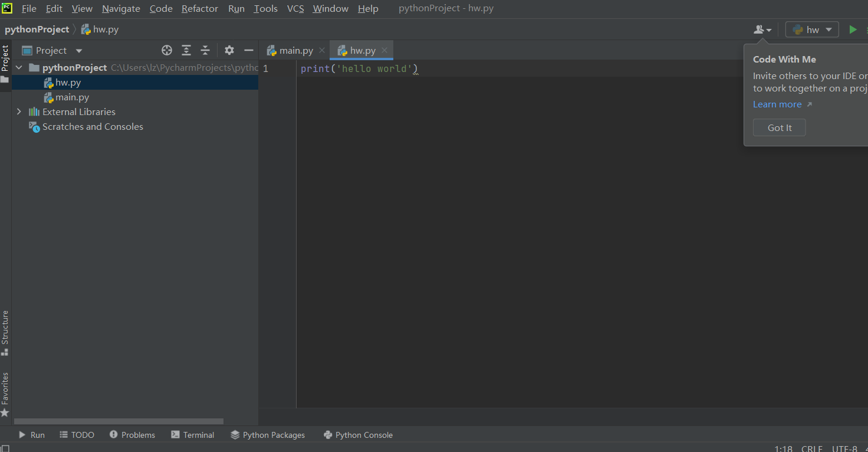This screenshot has height=452, width=868.
Task: Open the hw run configuration dropdown
Action: [812, 30]
